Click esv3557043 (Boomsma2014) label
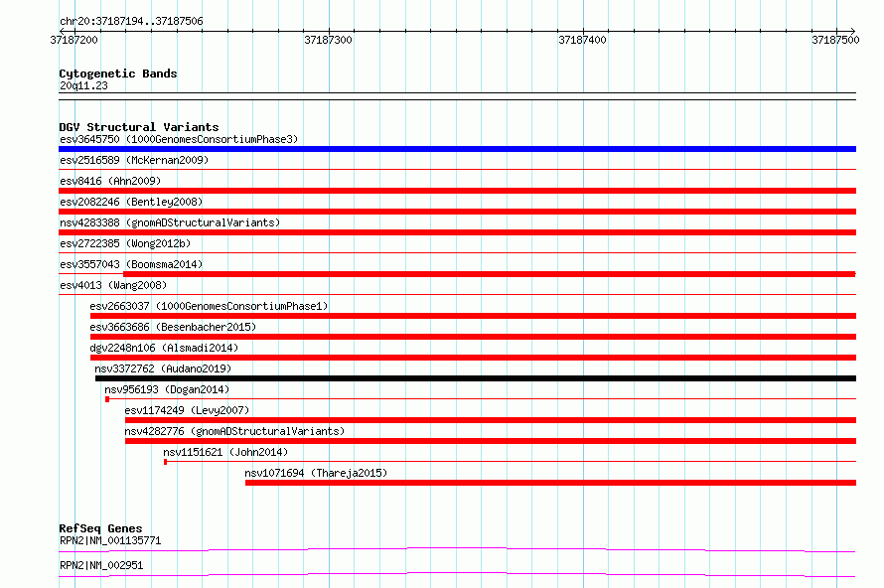This screenshot has height=588, width=884. [x=131, y=264]
